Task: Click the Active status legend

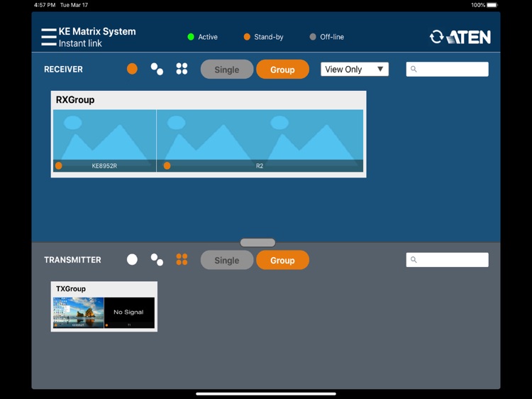Action: click(x=203, y=37)
